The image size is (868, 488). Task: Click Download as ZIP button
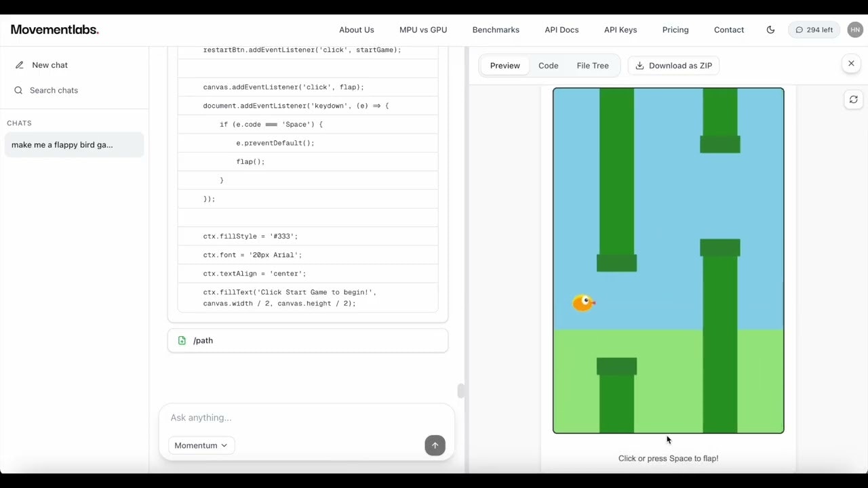(x=673, y=66)
